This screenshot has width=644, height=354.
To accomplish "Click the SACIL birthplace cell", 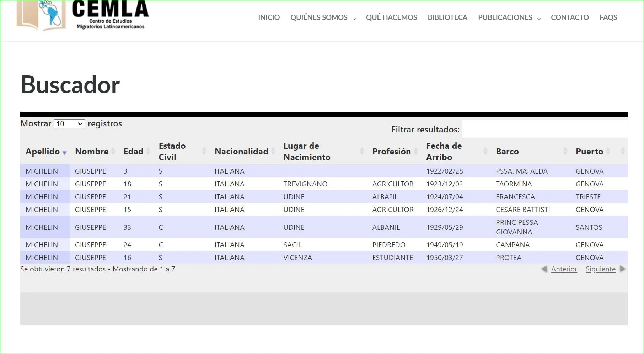I will (x=293, y=245).
